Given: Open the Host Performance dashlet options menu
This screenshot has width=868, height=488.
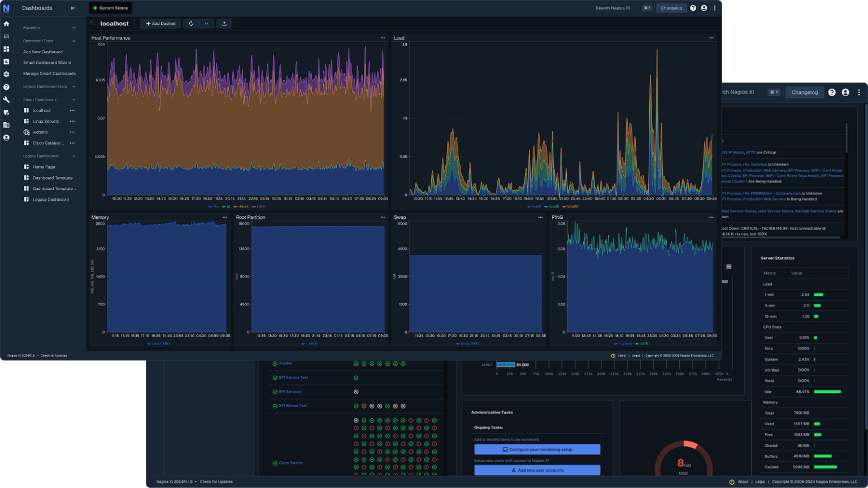Looking at the screenshot, I should pyautogui.click(x=383, y=38).
